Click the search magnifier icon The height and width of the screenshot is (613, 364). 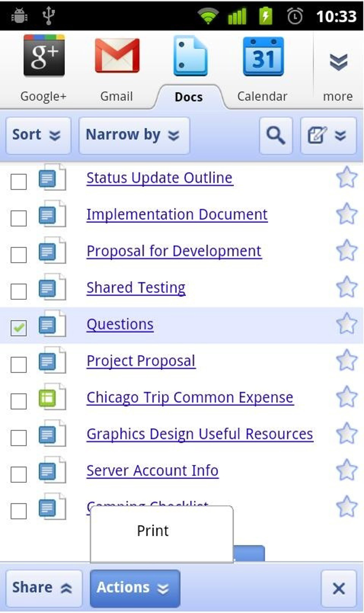point(276,135)
